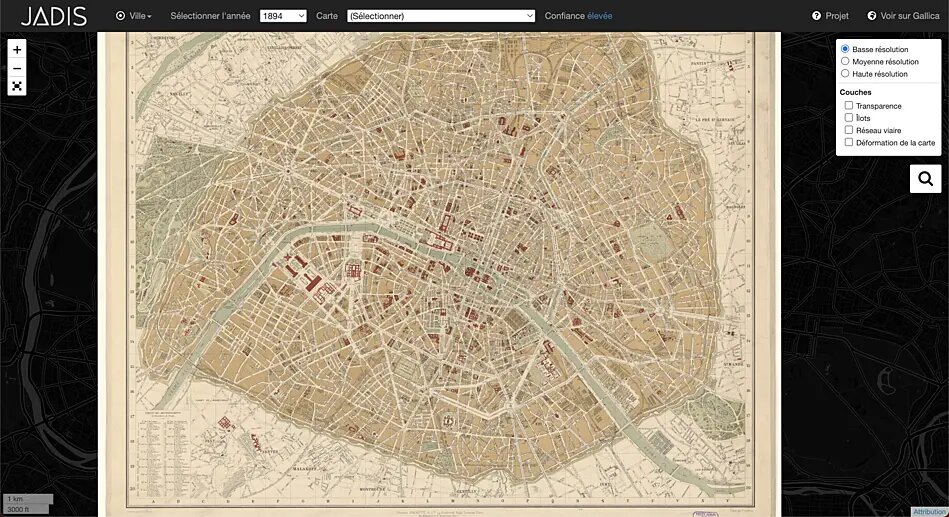Select Moyenne résolution radio button

pos(845,61)
